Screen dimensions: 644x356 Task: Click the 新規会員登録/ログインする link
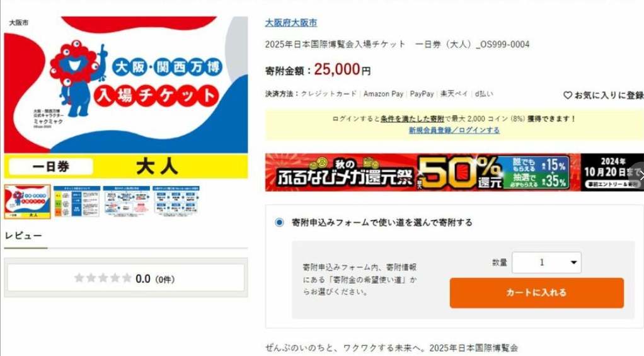[x=454, y=130]
